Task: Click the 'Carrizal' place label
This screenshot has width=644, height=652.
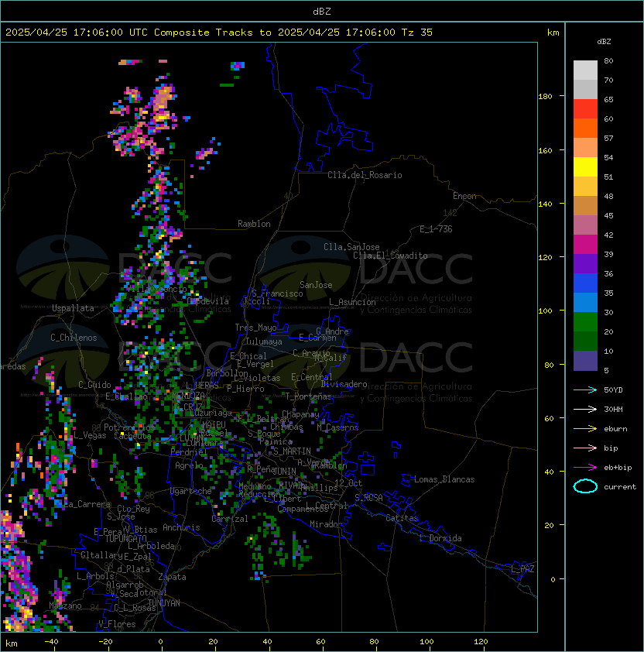Action: point(229,519)
